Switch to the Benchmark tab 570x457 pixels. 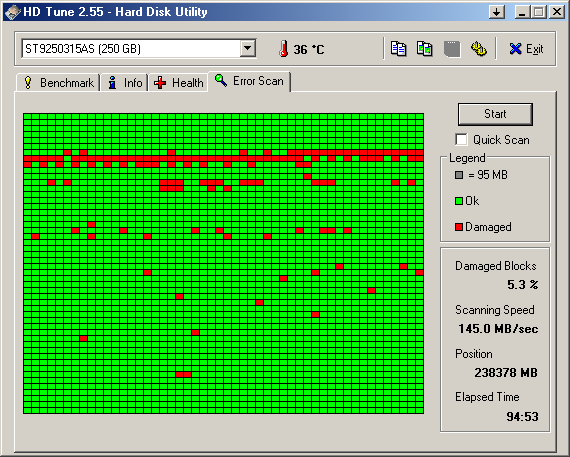58,83
